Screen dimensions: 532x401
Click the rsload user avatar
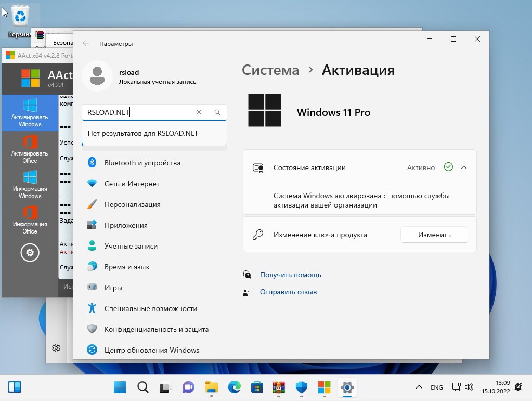(97, 76)
